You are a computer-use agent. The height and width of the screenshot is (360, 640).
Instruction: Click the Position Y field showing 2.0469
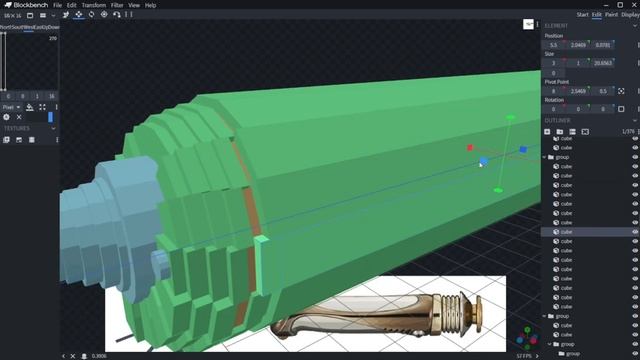click(578, 45)
